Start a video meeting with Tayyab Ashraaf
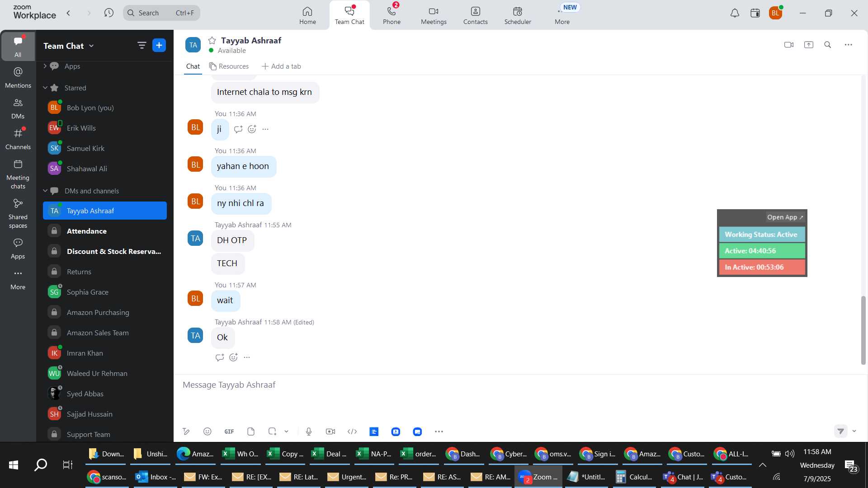This screenshot has height=488, width=868. 789,45
